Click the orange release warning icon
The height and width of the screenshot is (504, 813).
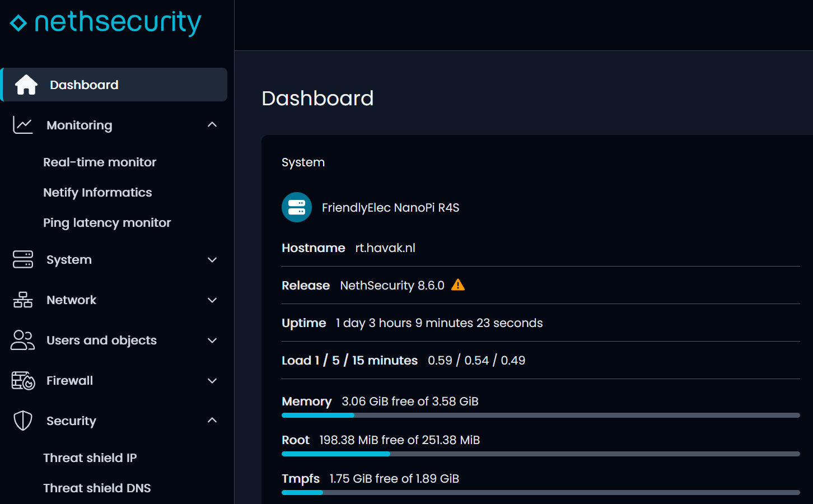pos(458,285)
